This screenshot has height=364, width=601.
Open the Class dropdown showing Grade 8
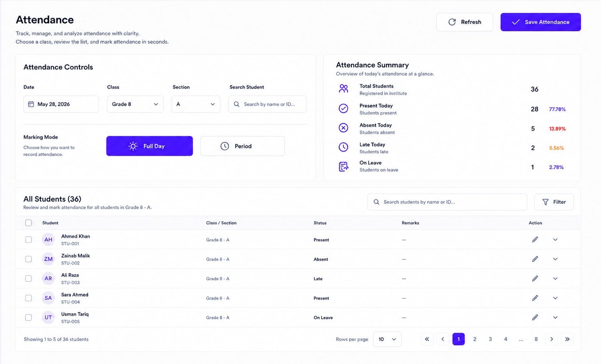135,104
